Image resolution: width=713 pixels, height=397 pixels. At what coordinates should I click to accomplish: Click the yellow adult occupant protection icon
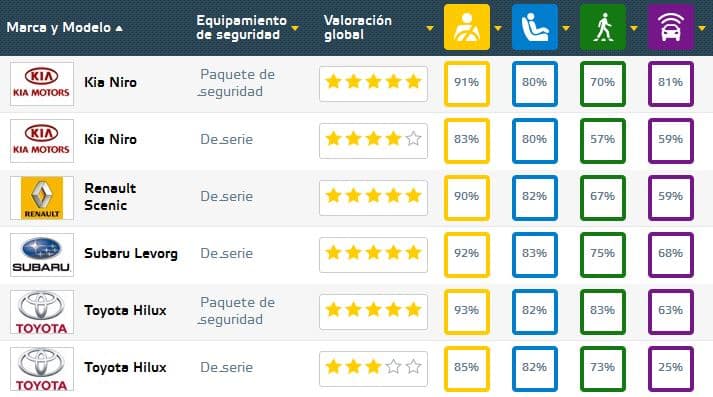467,27
